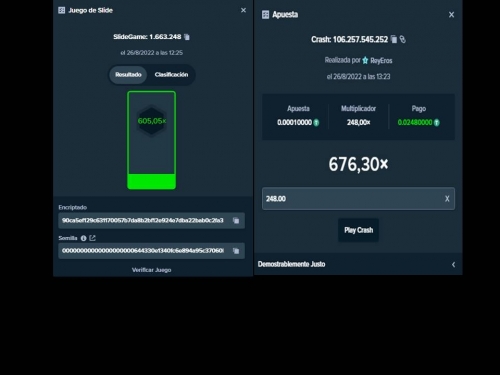Click the Semilla info icon
This screenshot has height=375, width=500.
(84, 238)
